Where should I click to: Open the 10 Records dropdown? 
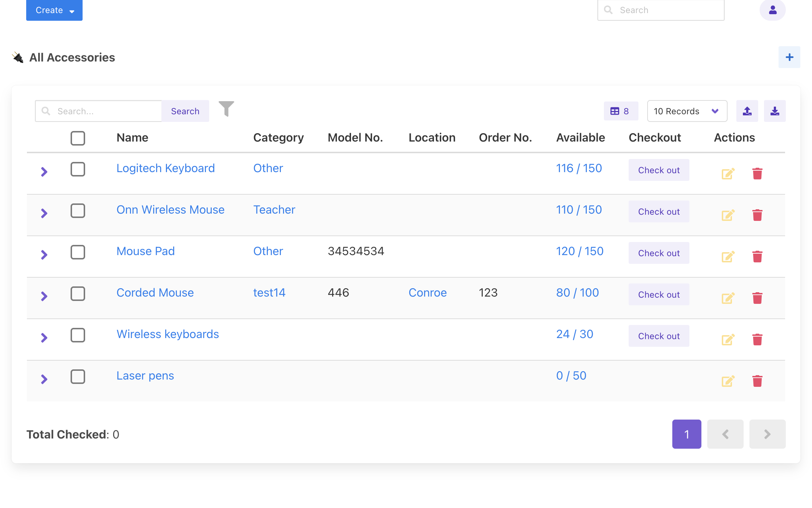tap(686, 111)
